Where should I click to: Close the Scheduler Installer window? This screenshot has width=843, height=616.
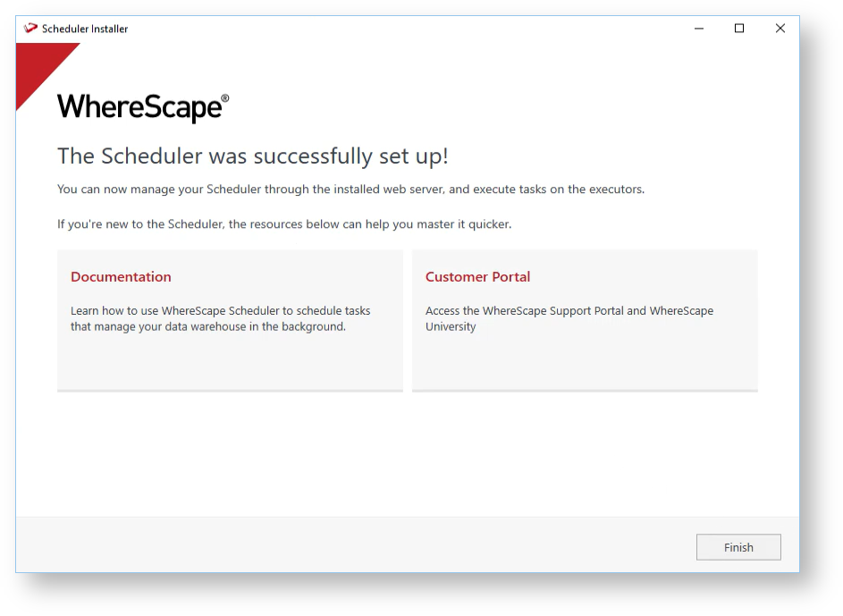tap(780, 29)
